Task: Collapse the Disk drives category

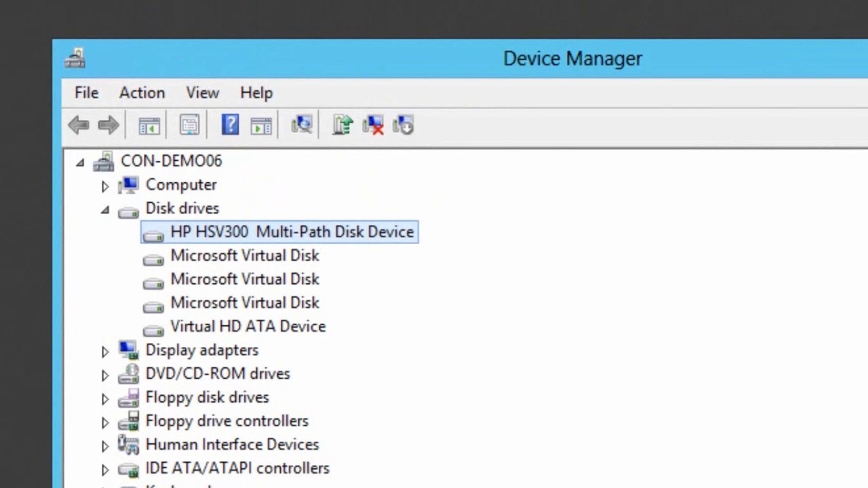Action: click(105, 209)
